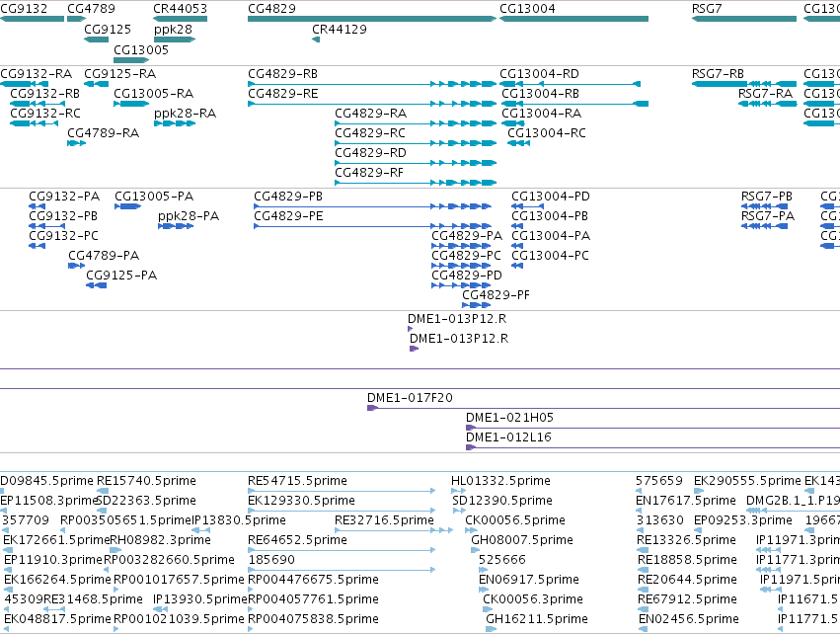
Task: Select transcript CG13004-RD
Action: [540, 74]
